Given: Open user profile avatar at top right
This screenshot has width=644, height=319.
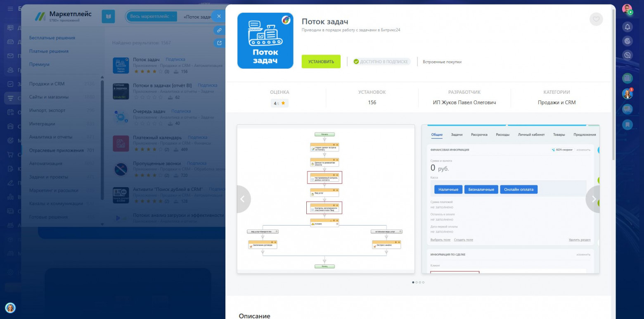Looking at the screenshot, I should 627,9.
